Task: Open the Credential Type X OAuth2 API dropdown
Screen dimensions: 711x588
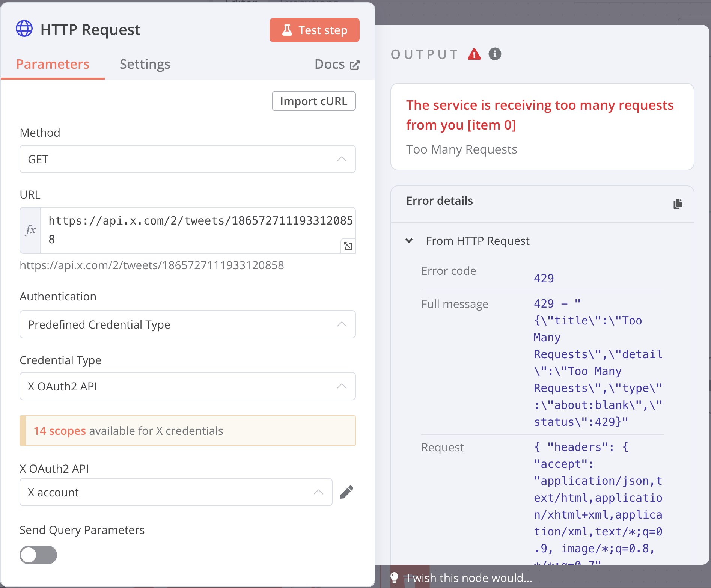Action: [188, 386]
